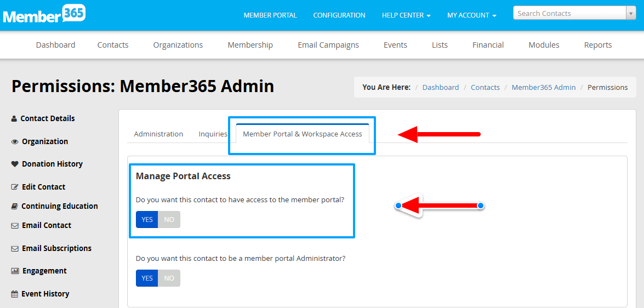Set member portal access to YES
644x308 pixels.
147,220
